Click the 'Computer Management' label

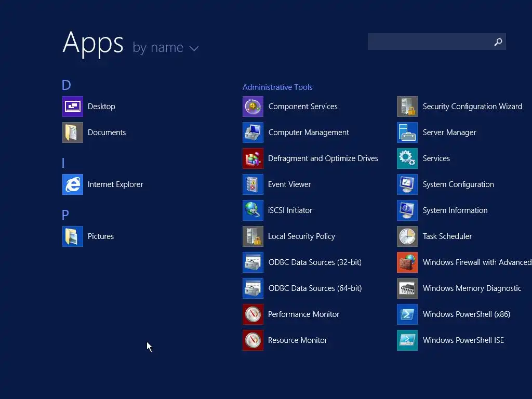(309, 132)
